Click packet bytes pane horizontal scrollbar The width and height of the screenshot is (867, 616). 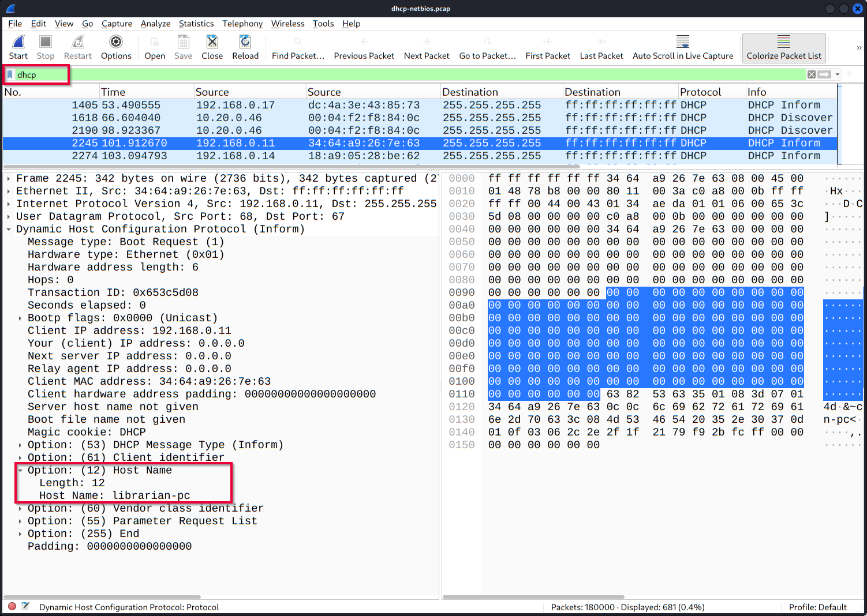533,597
